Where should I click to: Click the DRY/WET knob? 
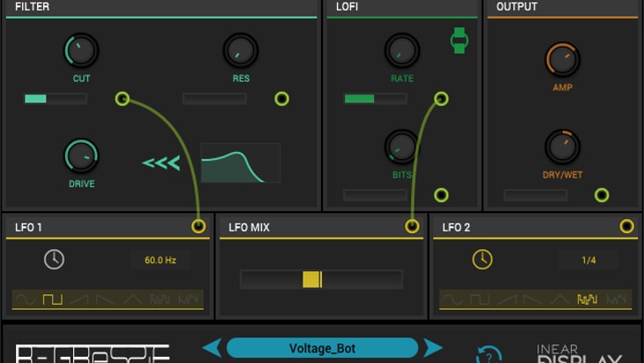tap(562, 147)
